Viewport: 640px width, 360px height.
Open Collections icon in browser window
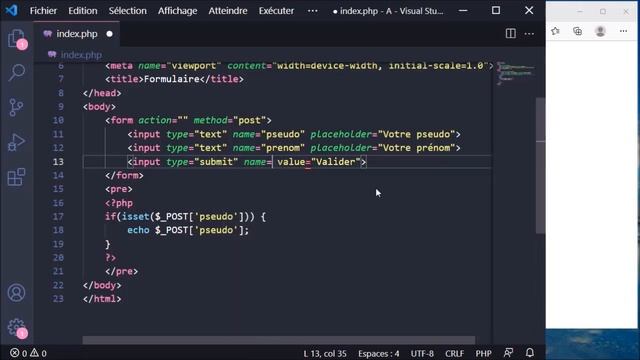577,31
